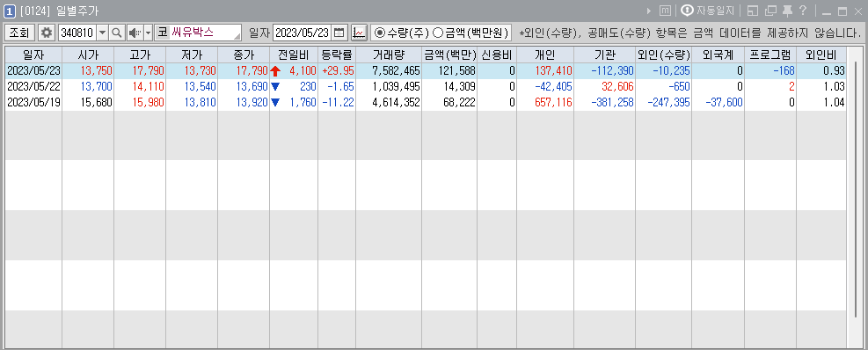Click the 전일비 column header
The height and width of the screenshot is (350, 868).
coord(294,55)
